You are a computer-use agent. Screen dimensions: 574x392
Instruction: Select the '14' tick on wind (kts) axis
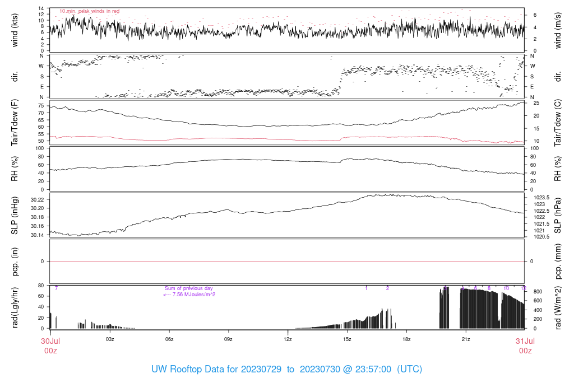click(x=41, y=8)
